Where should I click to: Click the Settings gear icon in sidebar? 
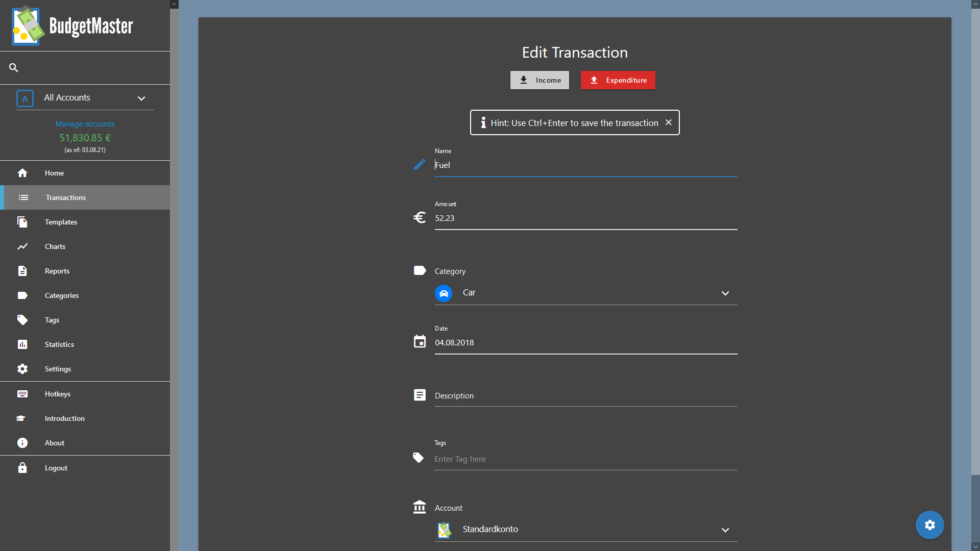tap(22, 369)
